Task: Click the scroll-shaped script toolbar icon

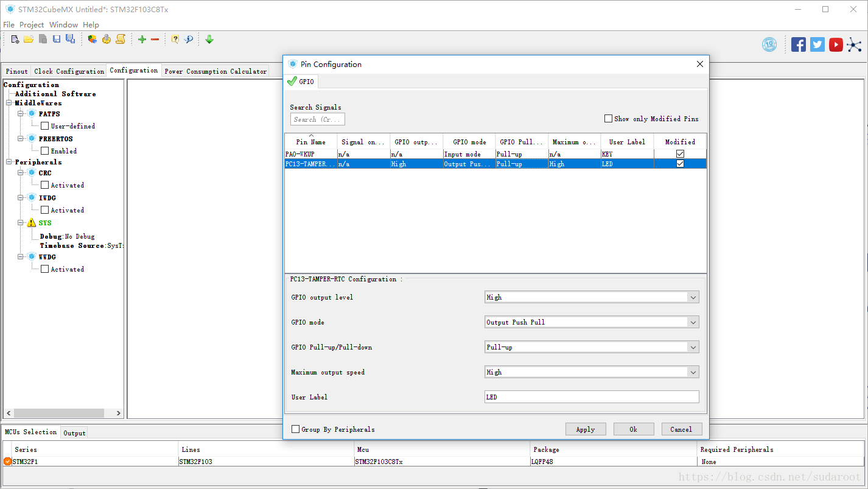Action: 121,39
